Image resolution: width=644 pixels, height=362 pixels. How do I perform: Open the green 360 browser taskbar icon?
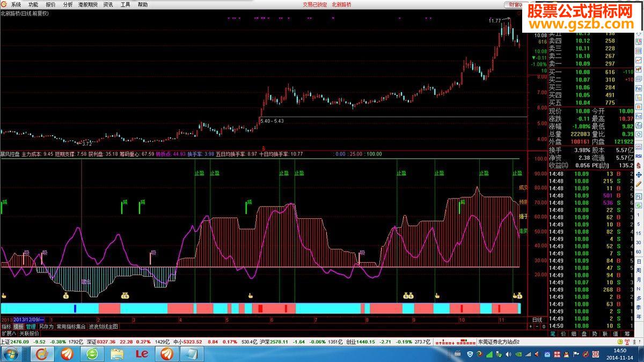click(92, 354)
